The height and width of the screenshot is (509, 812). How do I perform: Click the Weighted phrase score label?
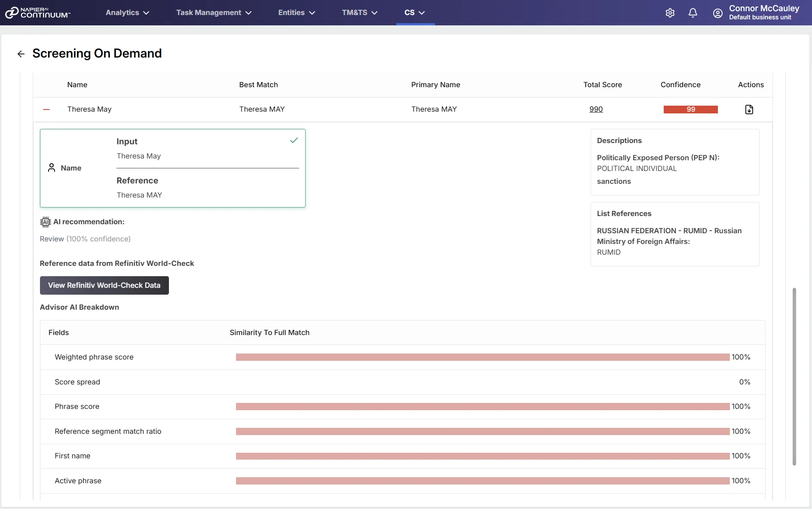[x=94, y=357]
